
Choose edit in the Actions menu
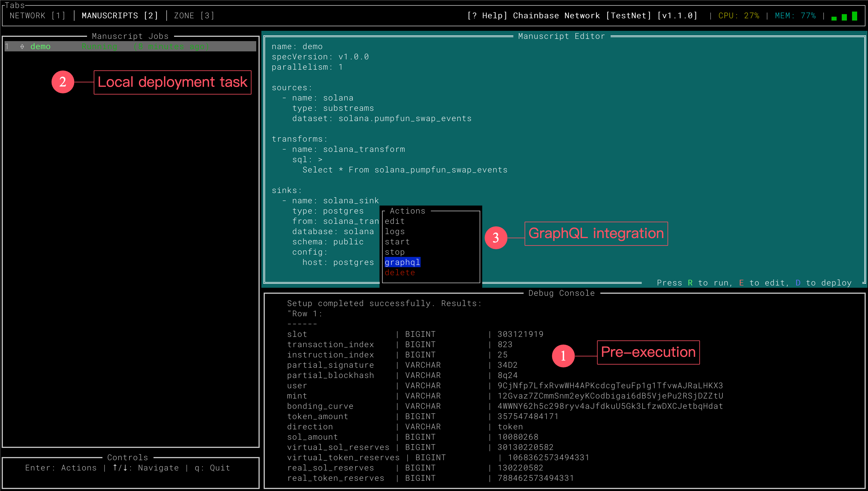pyautogui.click(x=394, y=221)
